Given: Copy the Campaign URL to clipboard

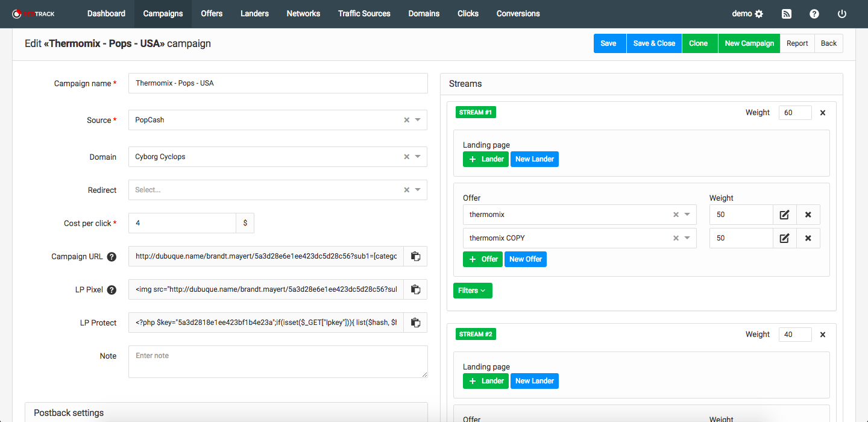Looking at the screenshot, I should 415,256.
